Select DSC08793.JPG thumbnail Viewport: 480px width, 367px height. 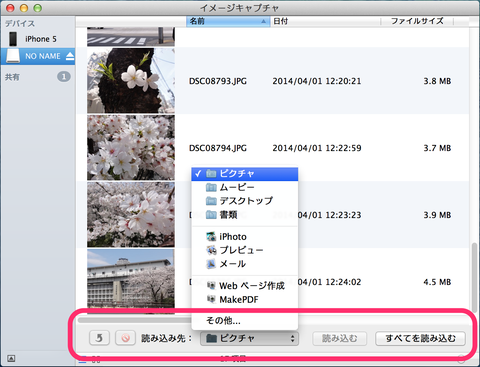131,81
